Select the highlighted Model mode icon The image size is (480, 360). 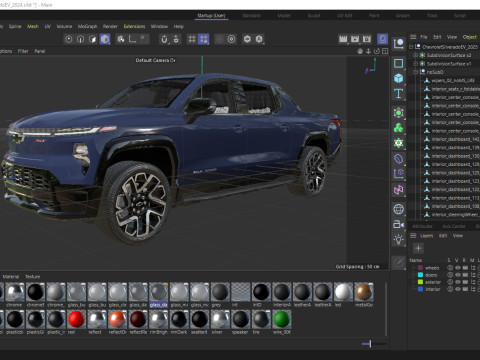pyautogui.click(x=105, y=39)
